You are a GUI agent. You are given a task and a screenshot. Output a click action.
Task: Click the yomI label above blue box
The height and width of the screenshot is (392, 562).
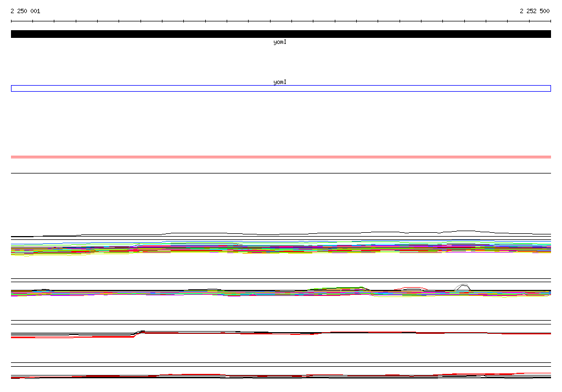coord(280,82)
